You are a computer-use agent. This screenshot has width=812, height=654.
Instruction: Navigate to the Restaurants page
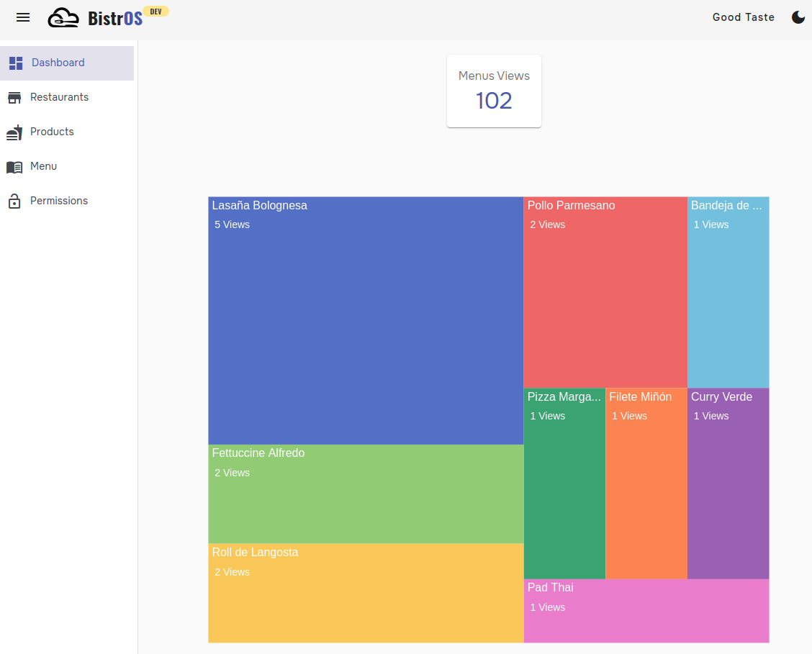pos(59,97)
